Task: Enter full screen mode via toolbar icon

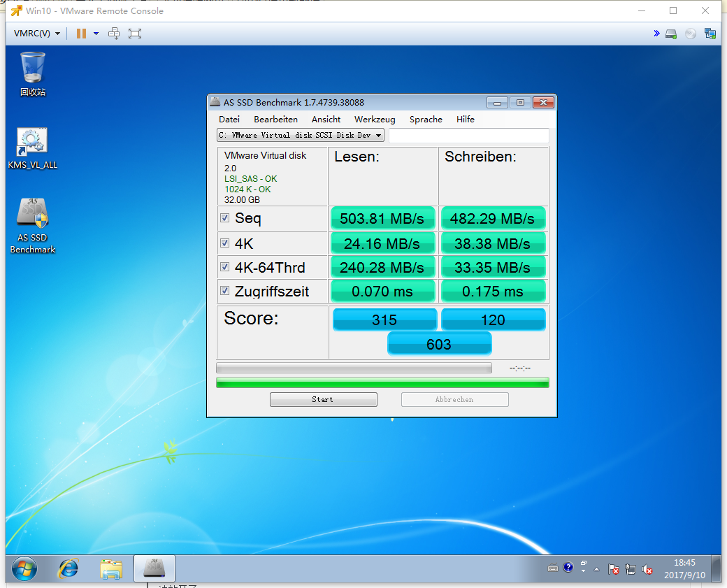Action: coord(135,34)
